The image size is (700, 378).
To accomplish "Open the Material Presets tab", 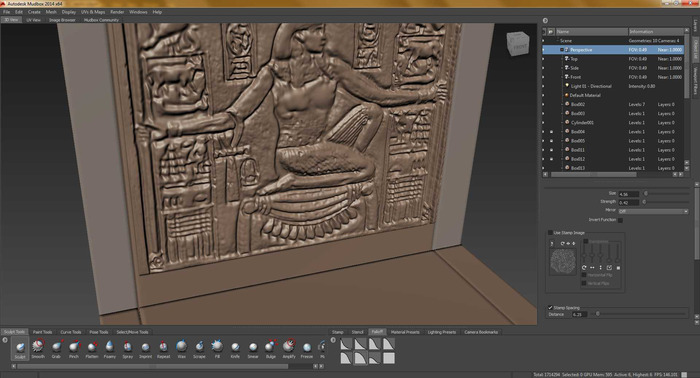I will click(x=405, y=332).
